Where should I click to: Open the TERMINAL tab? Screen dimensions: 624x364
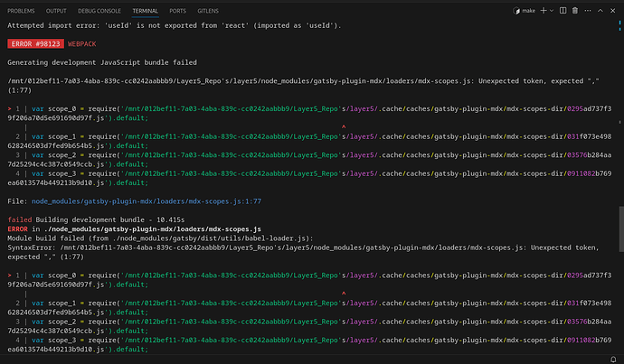coord(146,11)
